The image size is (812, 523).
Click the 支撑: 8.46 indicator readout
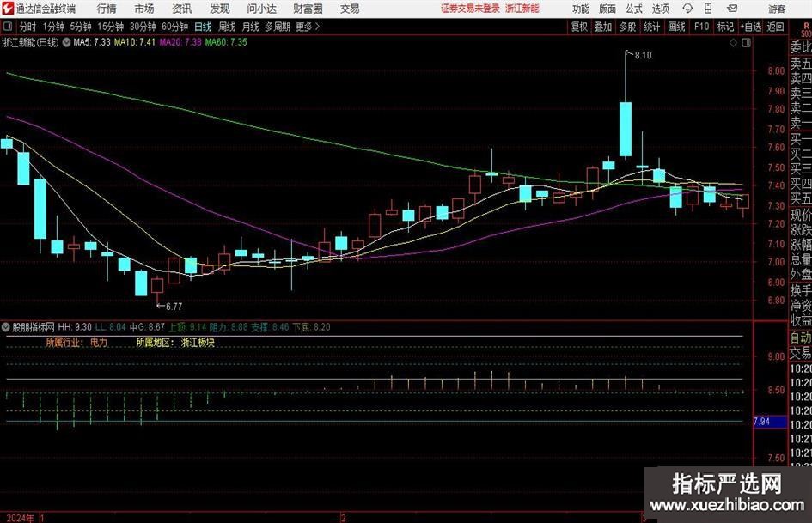tap(271, 327)
